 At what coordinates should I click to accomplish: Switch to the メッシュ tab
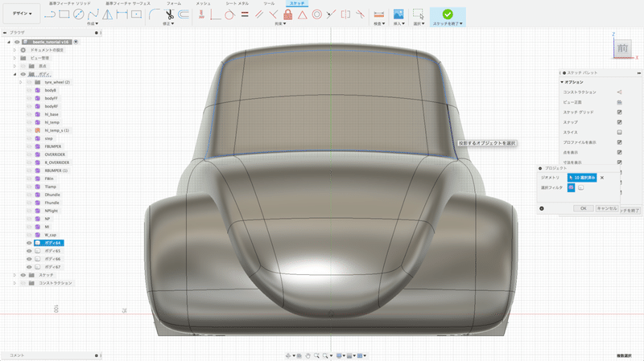(204, 3)
